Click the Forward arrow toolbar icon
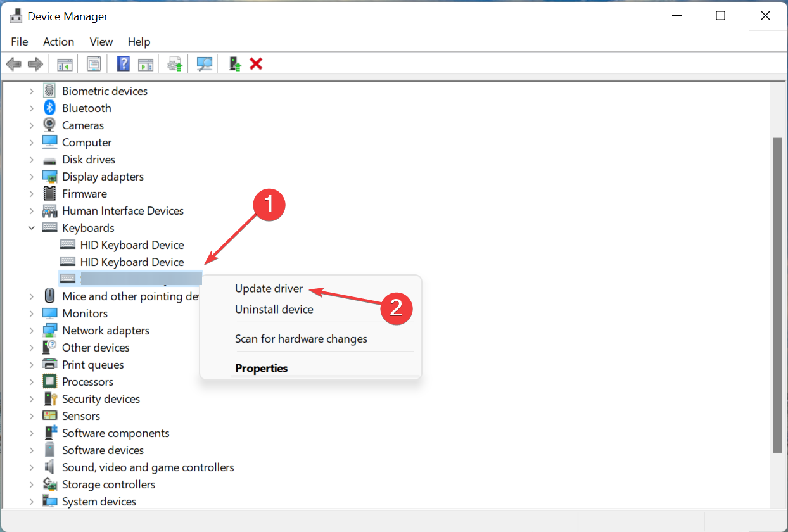Viewport: 788px width, 532px height. click(35, 64)
